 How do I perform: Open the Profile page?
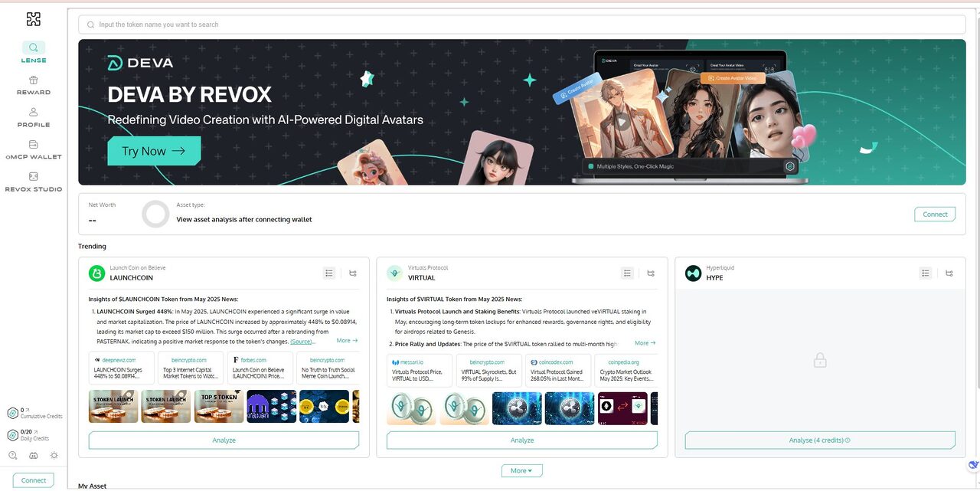tap(33, 117)
